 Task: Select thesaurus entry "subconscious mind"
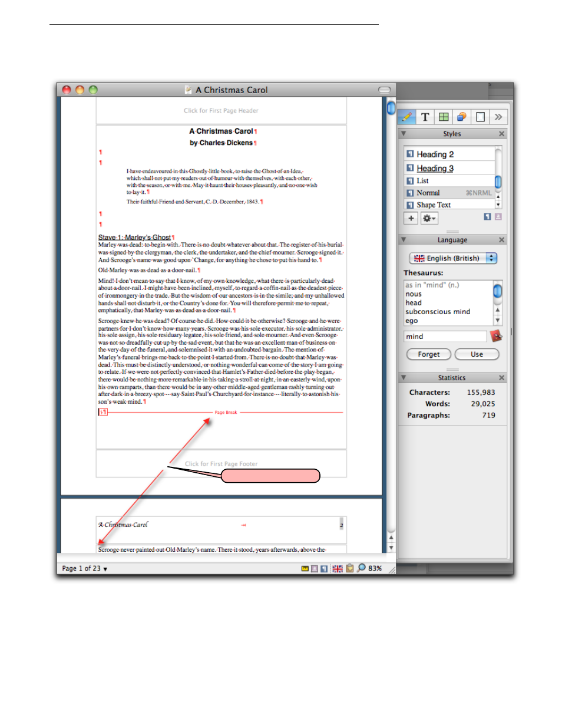pyautogui.click(x=438, y=312)
